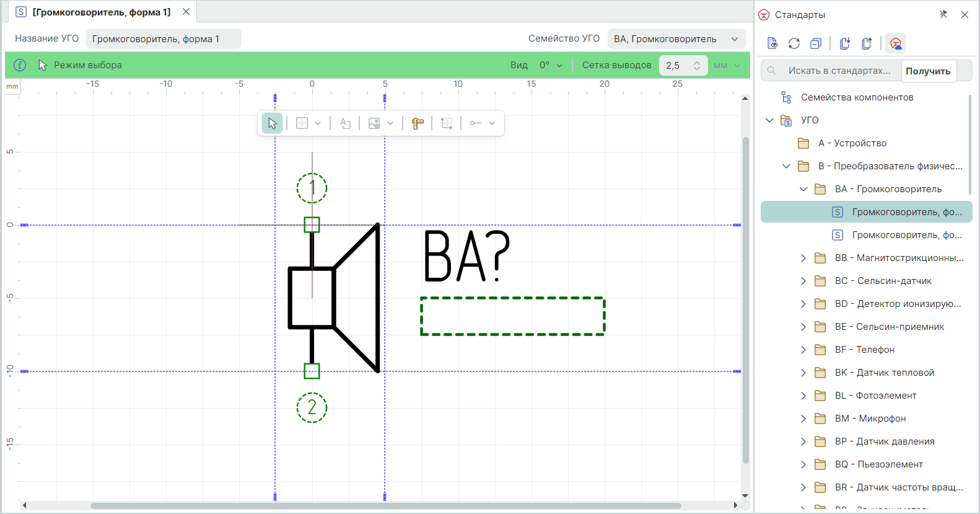
Task: Switch to the Громкоговоритель, форма 1 tab
Action: tap(101, 12)
